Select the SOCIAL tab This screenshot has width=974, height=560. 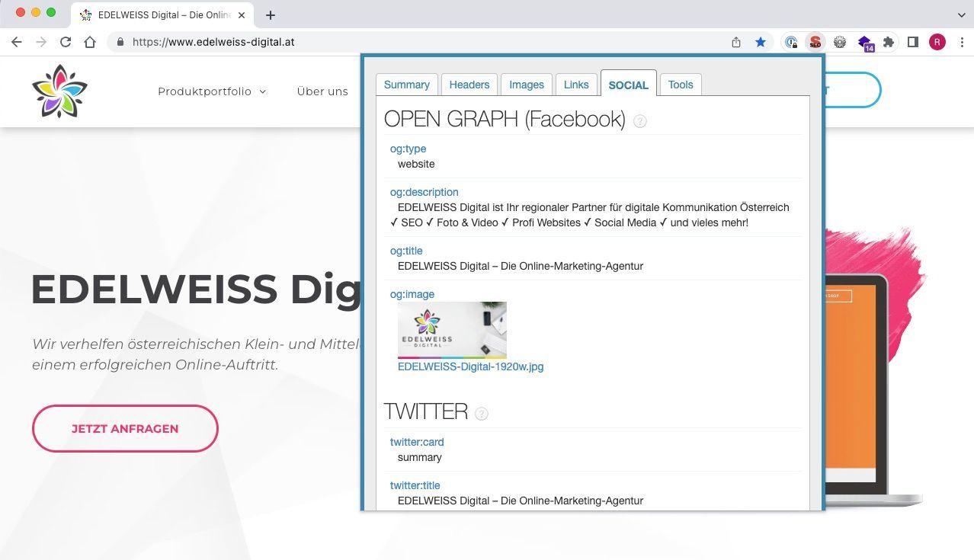click(x=629, y=84)
